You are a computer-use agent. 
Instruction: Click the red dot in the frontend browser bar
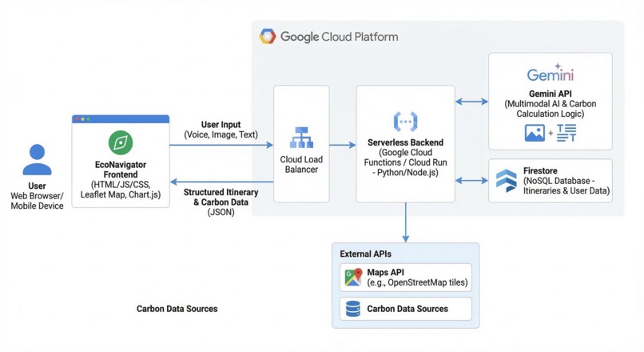(77, 119)
